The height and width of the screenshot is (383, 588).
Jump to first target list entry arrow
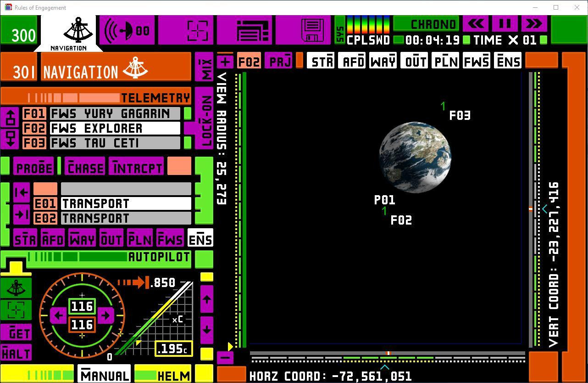coord(22,193)
